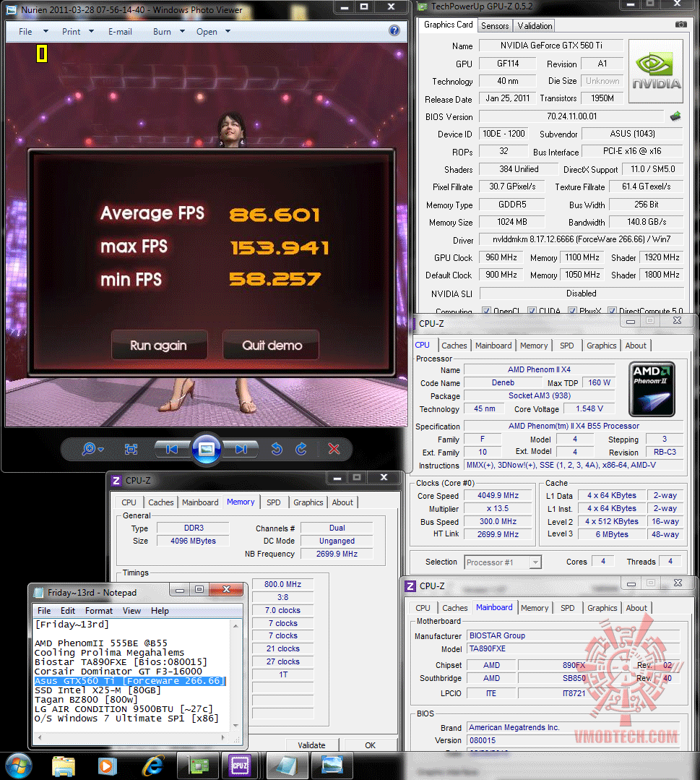Rotate image counterclockwise
The height and width of the screenshot is (780, 700).
coord(277,449)
